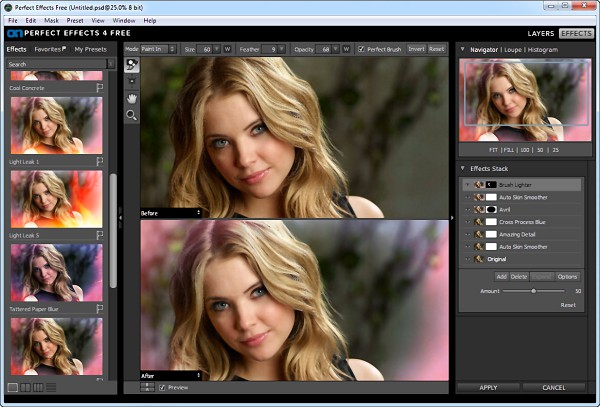Open the brush Size dropdown arrow
Screen dimensions: 600x407
pos(217,49)
